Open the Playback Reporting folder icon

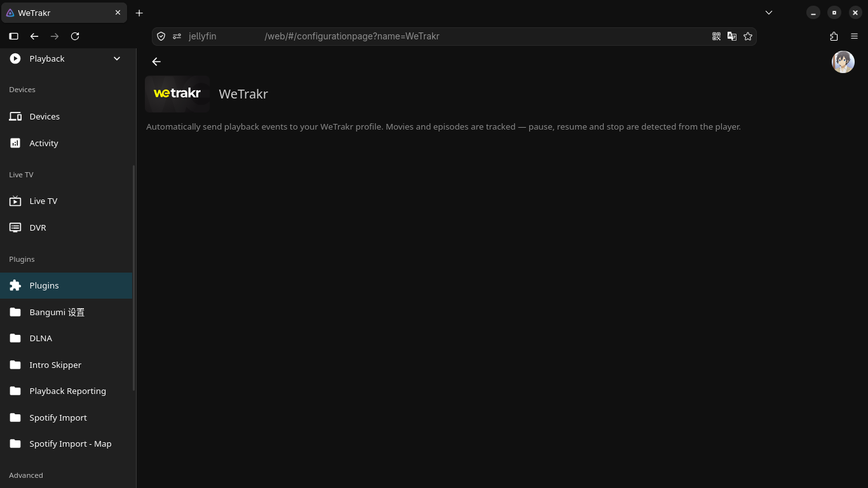coord(15,391)
